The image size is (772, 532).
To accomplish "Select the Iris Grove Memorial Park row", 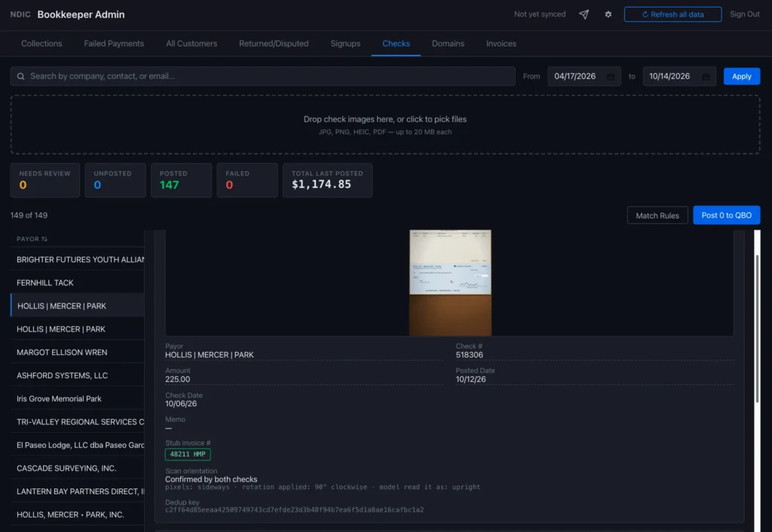I will coord(78,398).
